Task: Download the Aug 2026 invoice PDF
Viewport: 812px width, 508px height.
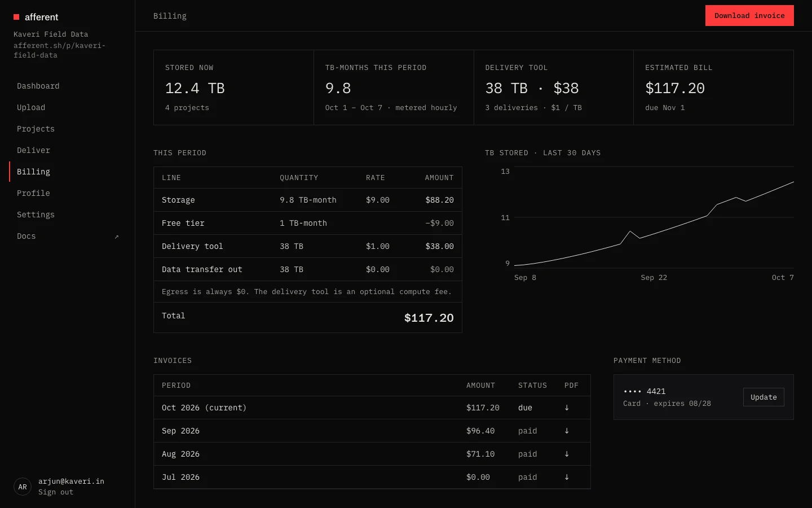Action: (x=567, y=454)
